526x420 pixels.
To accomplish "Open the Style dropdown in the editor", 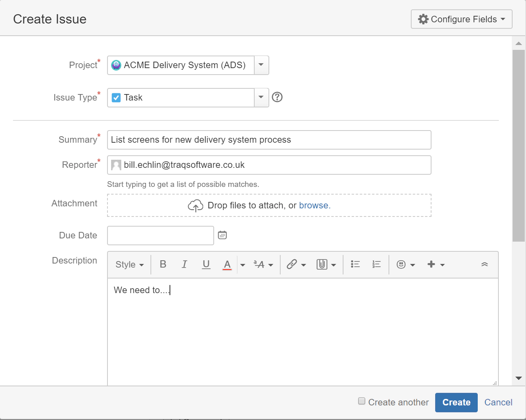I will 129,264.
